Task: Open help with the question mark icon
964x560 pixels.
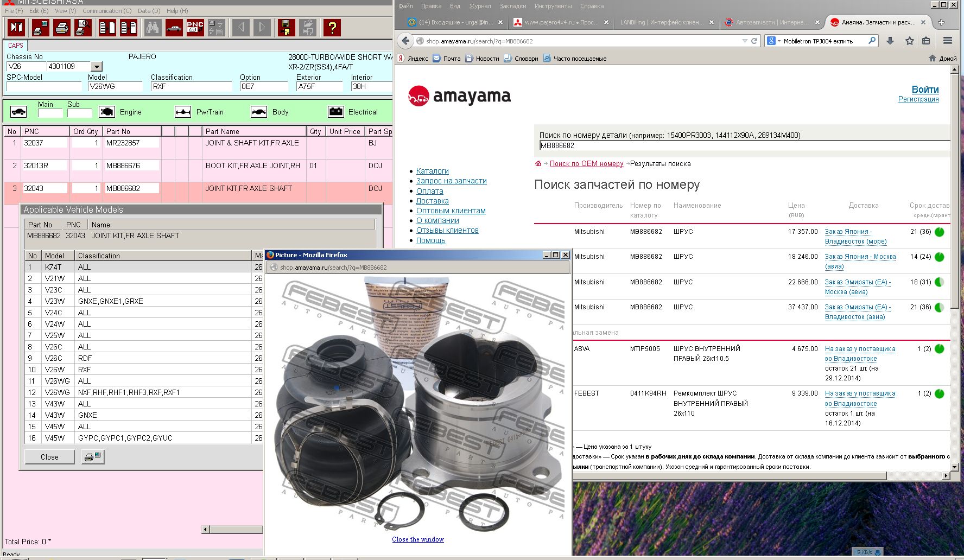Action: (x=332, y=27)
